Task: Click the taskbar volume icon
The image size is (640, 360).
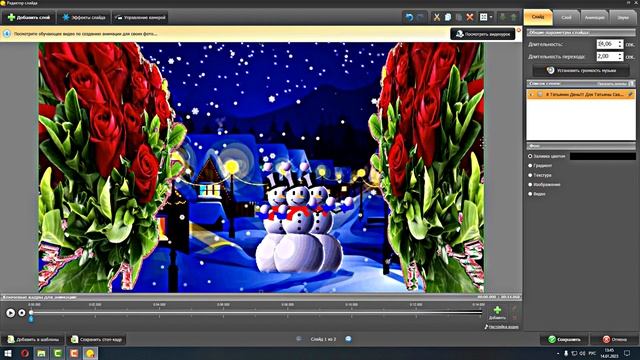Action: coord(582,353)
